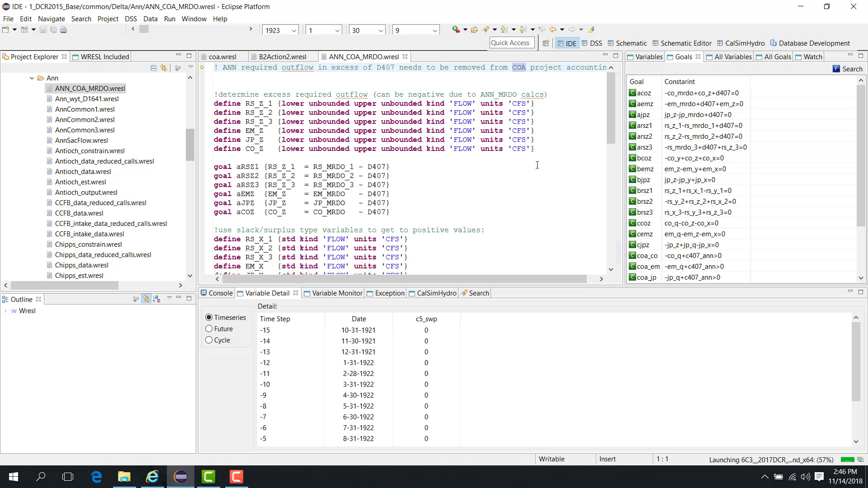Switch to the coa.wresl editor tab
The image size is (868, 488).
coord(222,56)
